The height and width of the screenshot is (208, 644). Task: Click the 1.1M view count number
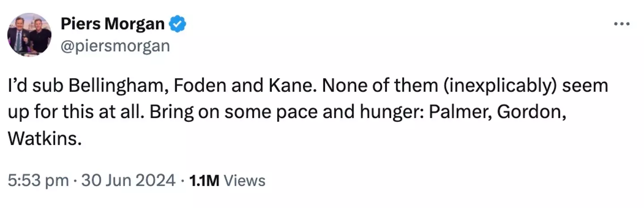(204, 180)
